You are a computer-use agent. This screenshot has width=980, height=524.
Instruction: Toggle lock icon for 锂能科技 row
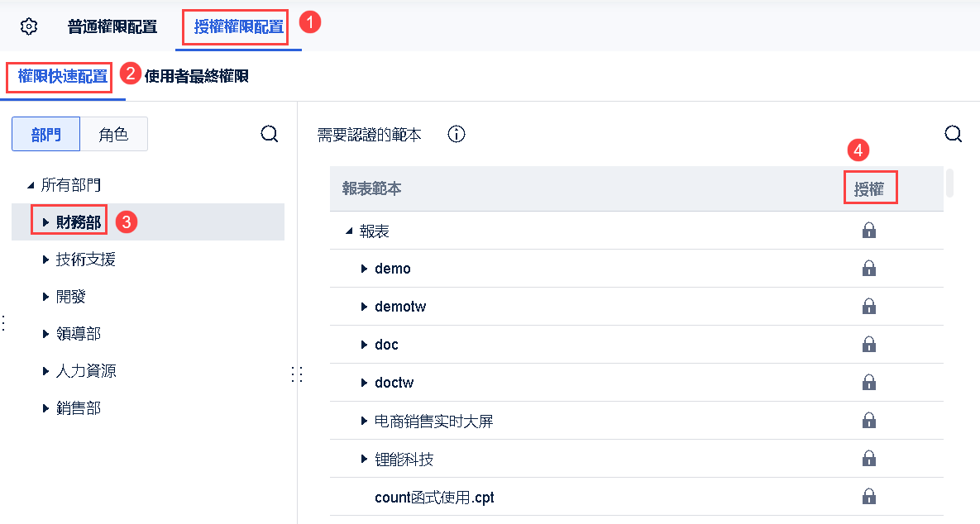pyautogui.click(x=869, y=459)
